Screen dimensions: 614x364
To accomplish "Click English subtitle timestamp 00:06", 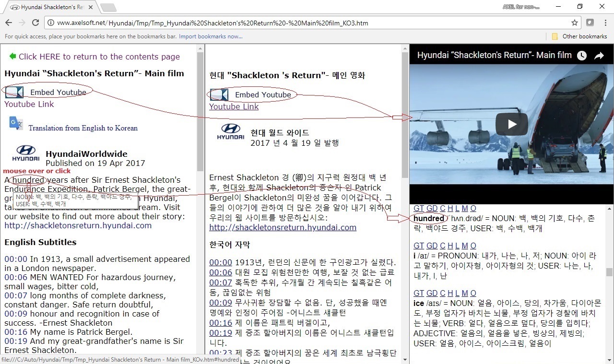I will point(16,277).
